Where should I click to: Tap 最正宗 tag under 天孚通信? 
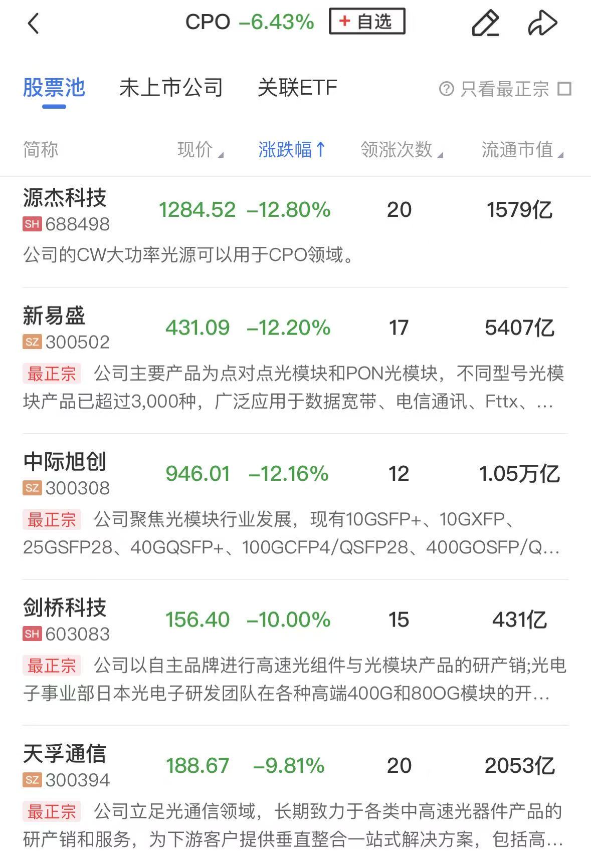(x=52, y=811)
